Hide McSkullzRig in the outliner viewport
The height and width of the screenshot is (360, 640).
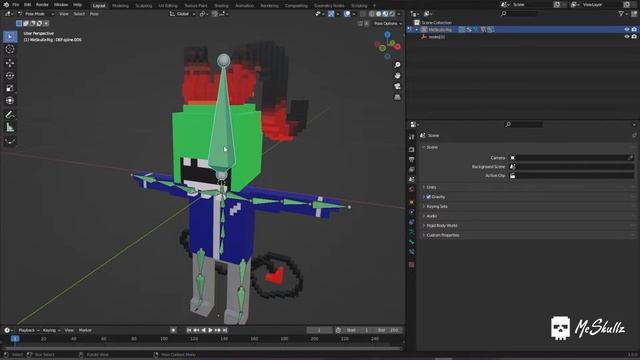click(x=627, y=29)
